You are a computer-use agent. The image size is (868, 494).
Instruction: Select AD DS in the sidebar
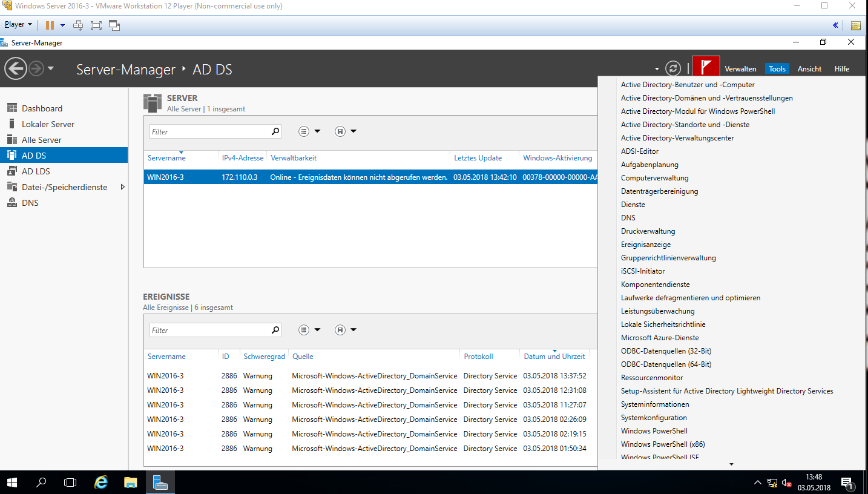(x=64, y=156)
